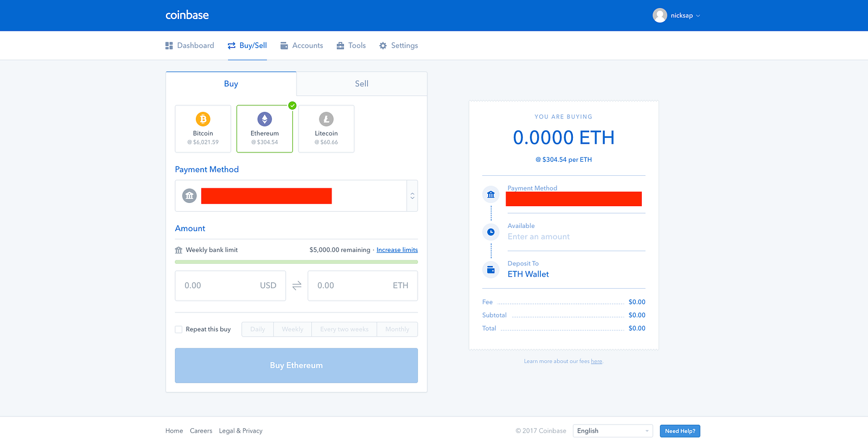Viewport: 868px width, 445px height.
Task: Select the Litecoin currency card
Action: [x=326, y=129]
